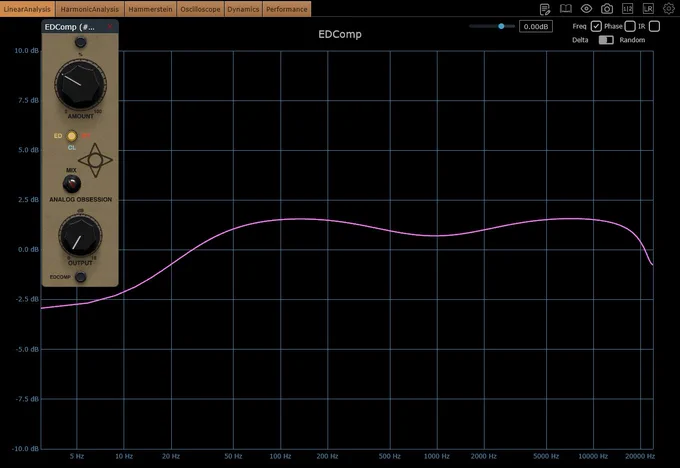Open the Hammerstein tab
Viewport: 680px width, 468px height.
point(150,9)
